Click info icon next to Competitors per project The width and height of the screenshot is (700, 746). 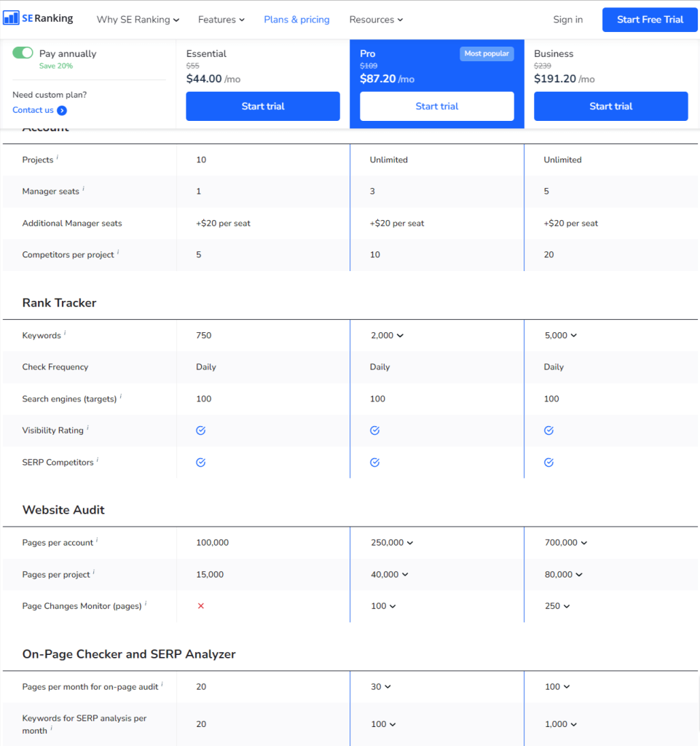point(118,251)
